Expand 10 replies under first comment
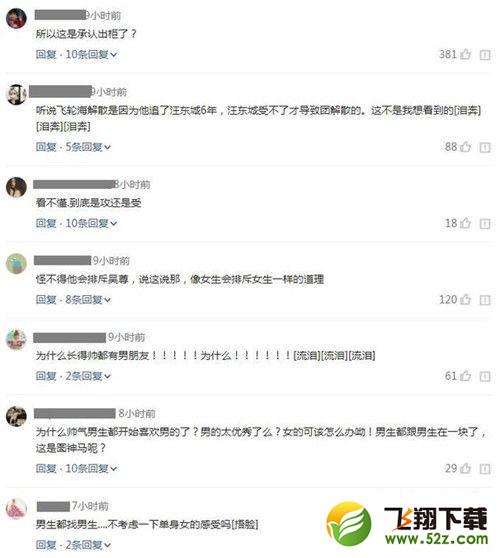 (x=91, y=54)
